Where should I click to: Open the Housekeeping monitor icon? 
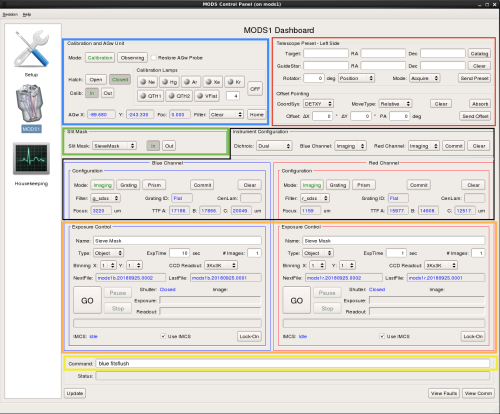coord(31,159)
